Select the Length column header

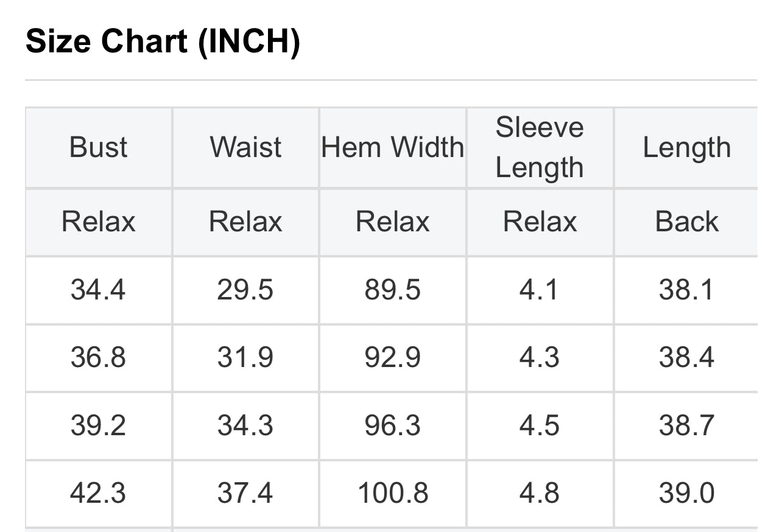coord(687,147)
